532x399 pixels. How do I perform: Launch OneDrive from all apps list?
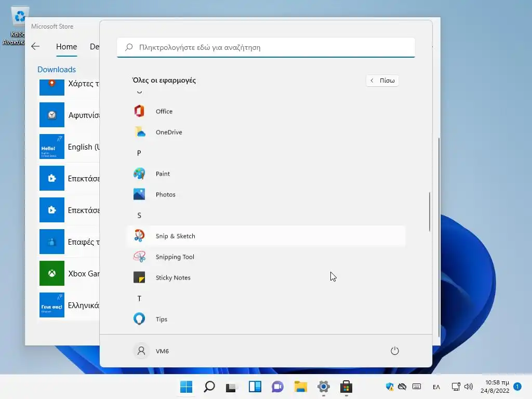[x=267, y=132]
